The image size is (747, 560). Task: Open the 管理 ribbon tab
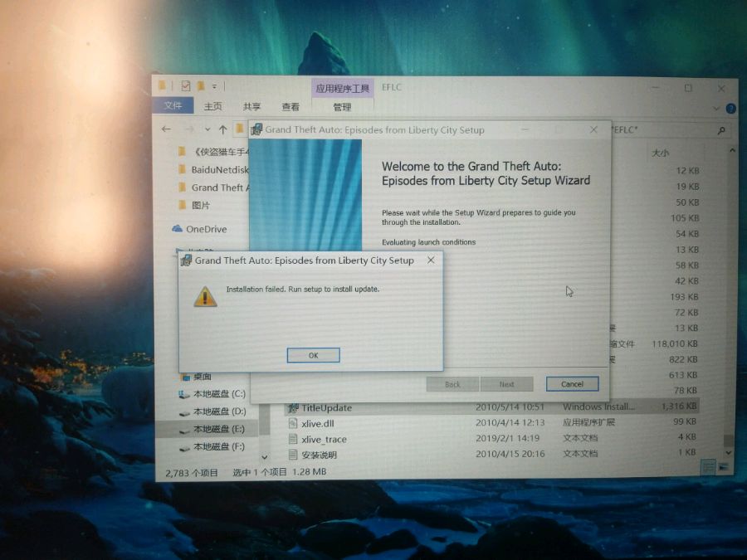(x=342, y=107)
